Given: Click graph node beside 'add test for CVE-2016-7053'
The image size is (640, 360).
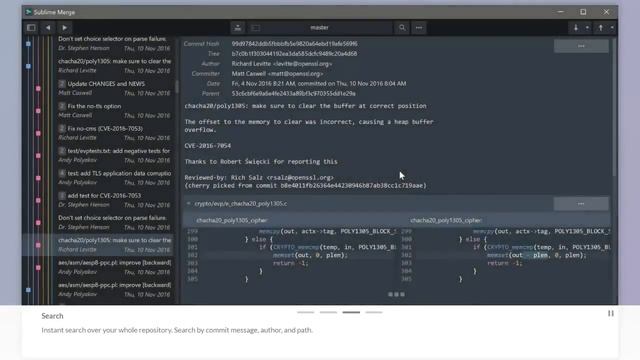Looking at the screenshot, I should (38, 200).
